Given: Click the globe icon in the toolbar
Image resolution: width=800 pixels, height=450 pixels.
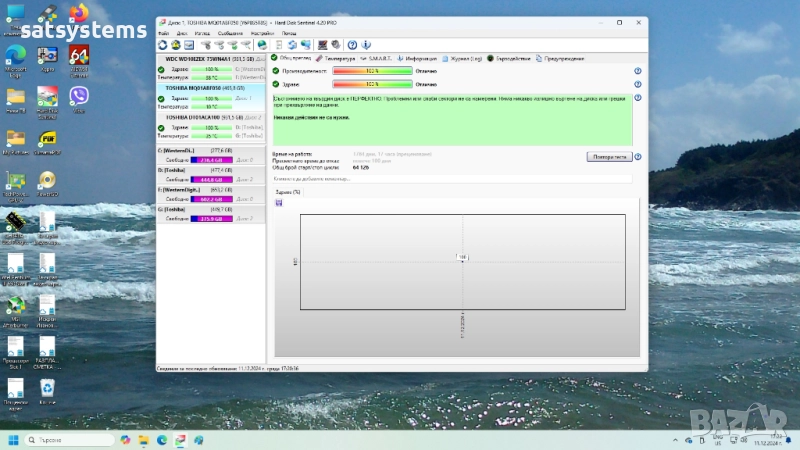Looking at the screenshot, I should coord(262,44).
